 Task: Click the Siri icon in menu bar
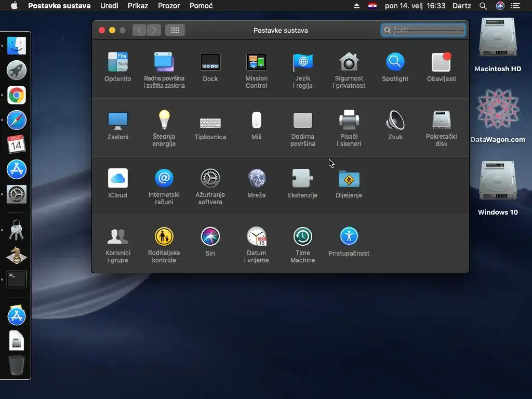(500, 6)
